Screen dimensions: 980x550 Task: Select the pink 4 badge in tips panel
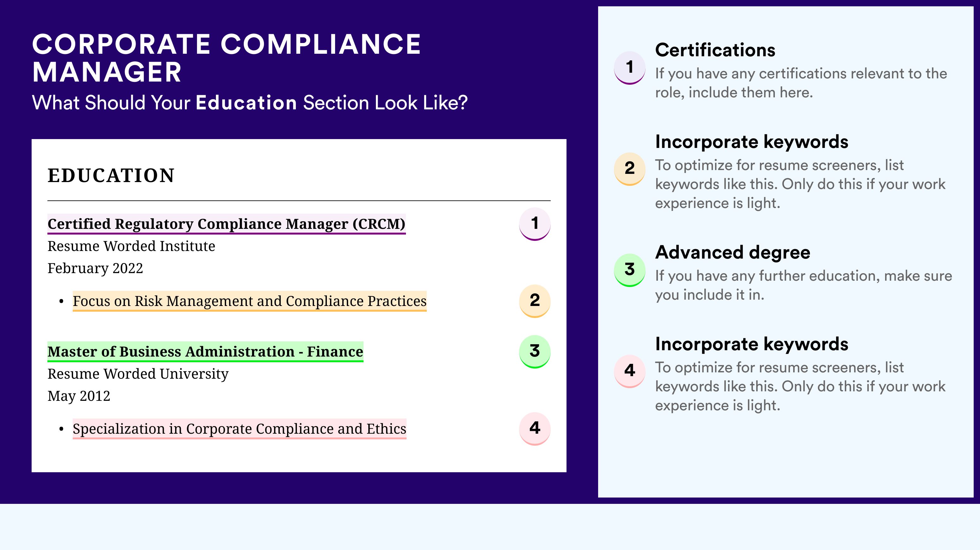629,371
